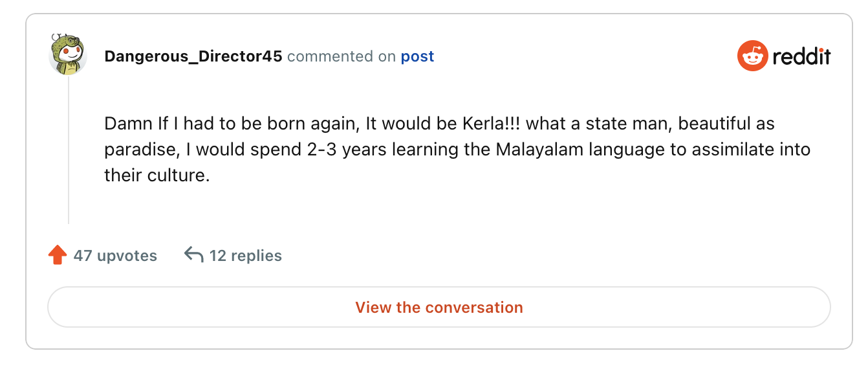
Task: Follow the blue "post" link
Action: pos(417,56)
